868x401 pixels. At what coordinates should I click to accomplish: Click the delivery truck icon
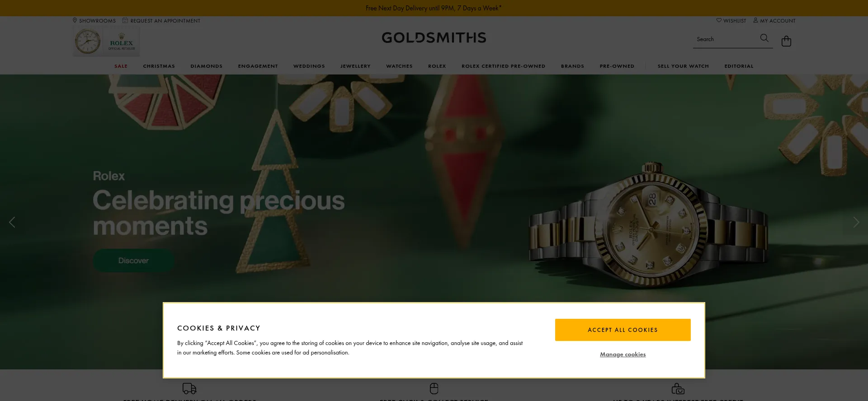(189, 388)
